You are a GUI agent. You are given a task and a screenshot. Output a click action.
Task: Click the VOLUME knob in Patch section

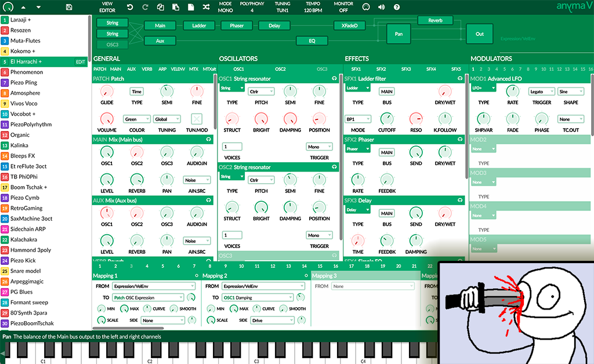107,119
